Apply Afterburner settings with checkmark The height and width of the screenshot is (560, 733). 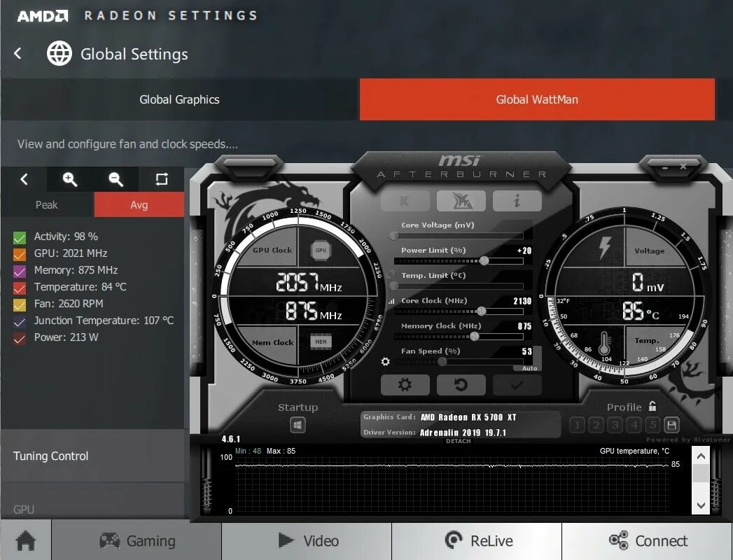pos(517,385)
